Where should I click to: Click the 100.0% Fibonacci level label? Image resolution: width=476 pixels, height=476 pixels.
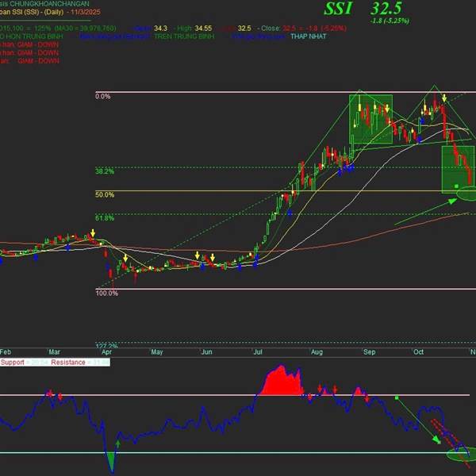click(107, 294)
